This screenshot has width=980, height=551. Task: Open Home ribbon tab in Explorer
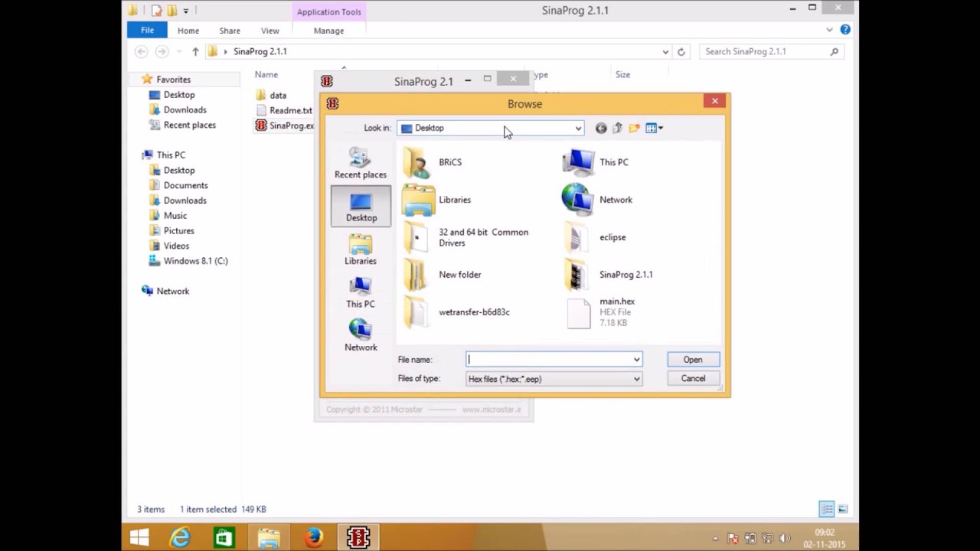[x=188, y=31]
